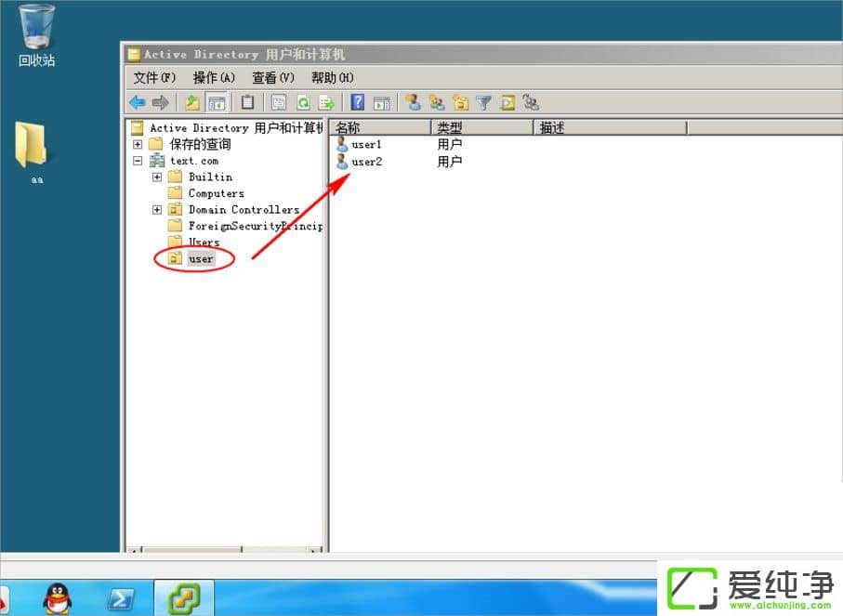Click the Back arrow toolbar icon
This screenshot has width=843, height=616.
pyautogui.click(x=138, y=103)
